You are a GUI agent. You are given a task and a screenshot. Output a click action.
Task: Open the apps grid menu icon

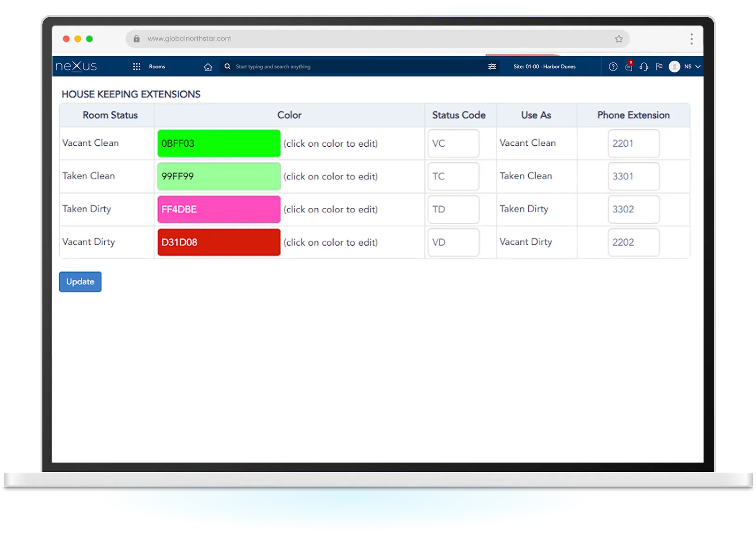point(136,66)
